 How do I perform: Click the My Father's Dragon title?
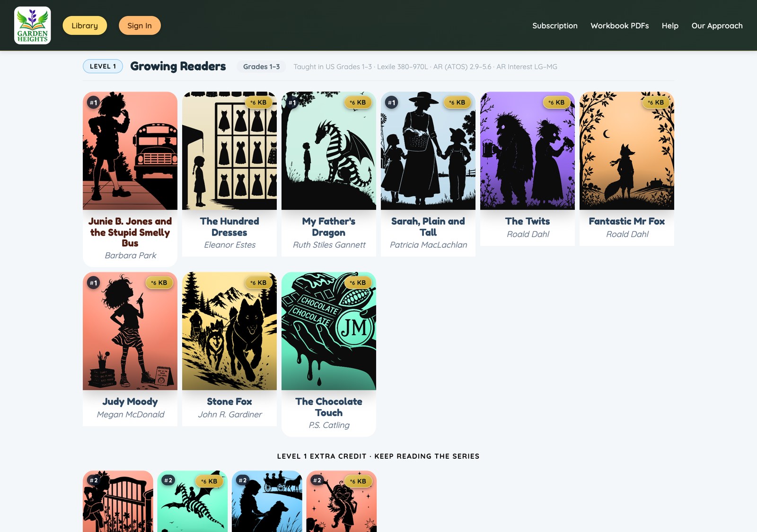329,227
